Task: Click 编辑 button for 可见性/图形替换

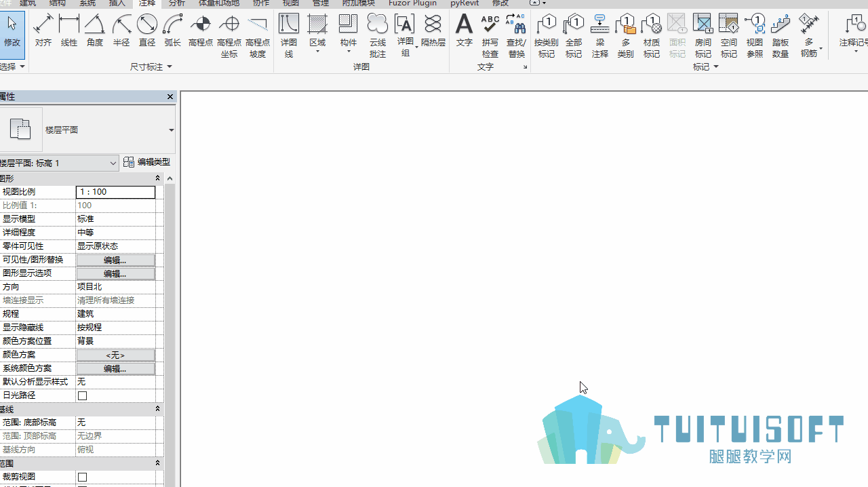Action: tap(115, 260)
